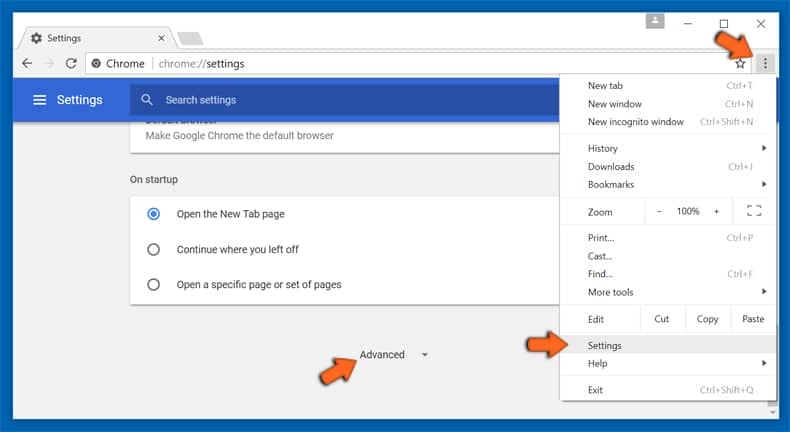This screenshot has width=790, height=432.
Task: Click the gear icon on the Settings tab
Action: pos(36,38)
